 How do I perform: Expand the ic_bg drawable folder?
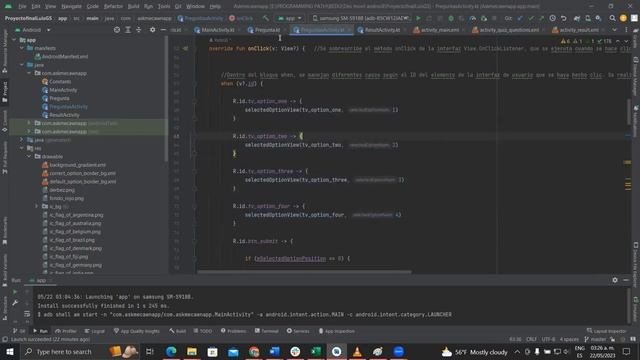click(x=37, y=207)
